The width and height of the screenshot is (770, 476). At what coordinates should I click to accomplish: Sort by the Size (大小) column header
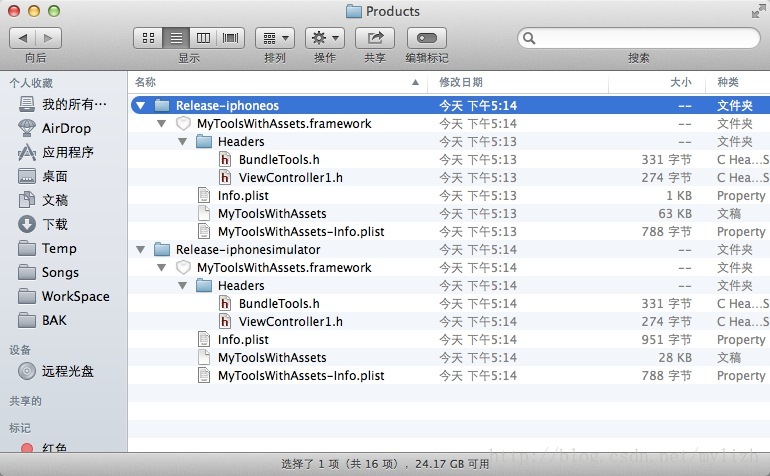click(657, 83)
